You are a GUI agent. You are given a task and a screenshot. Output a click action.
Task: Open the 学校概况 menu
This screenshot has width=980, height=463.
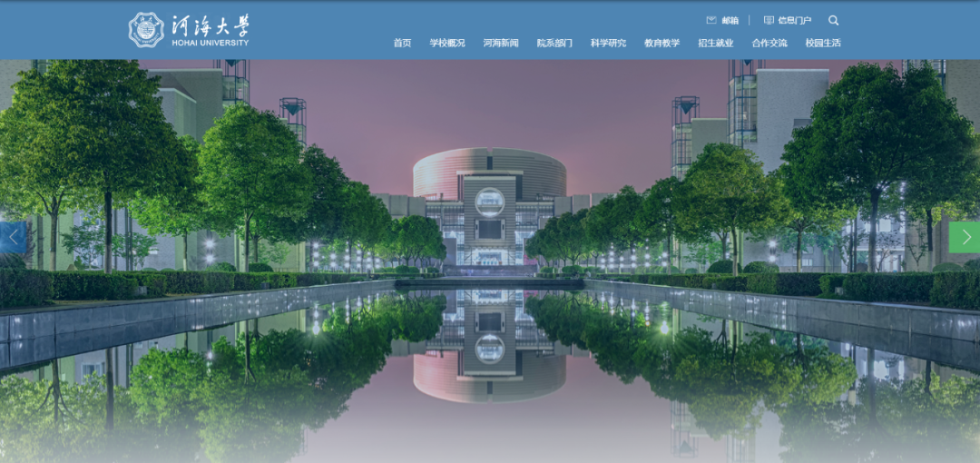447,44
